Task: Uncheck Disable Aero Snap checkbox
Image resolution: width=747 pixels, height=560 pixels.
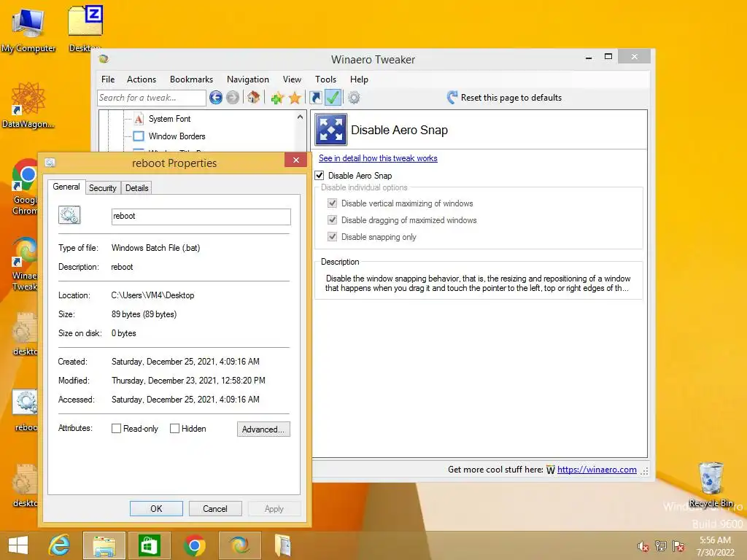Action: (x=320, y=175)
